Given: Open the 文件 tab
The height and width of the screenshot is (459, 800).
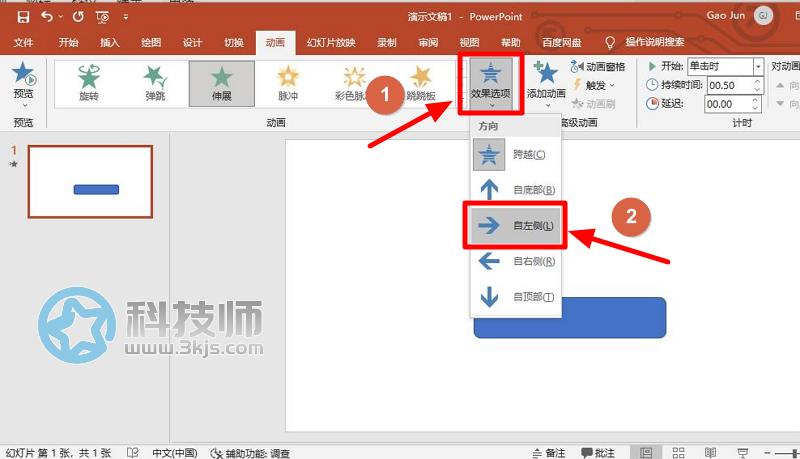Looking at the screenshot, I should click(x=23, y=42).
